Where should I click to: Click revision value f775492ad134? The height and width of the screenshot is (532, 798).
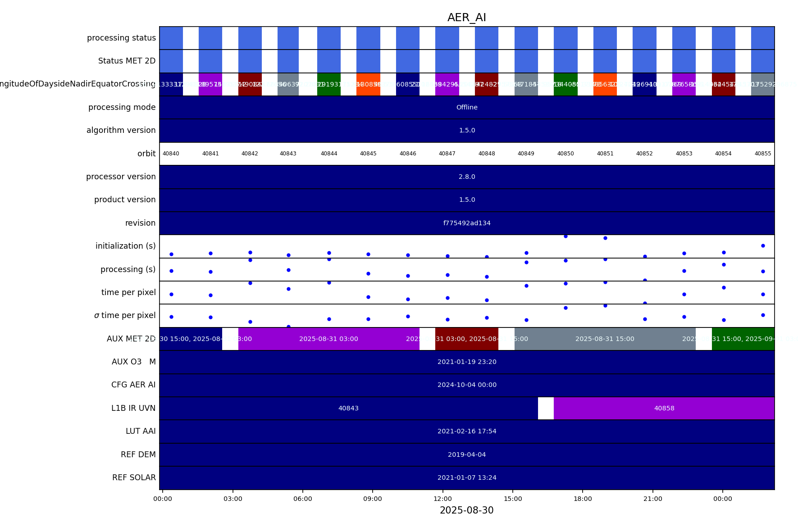(466, 223)
